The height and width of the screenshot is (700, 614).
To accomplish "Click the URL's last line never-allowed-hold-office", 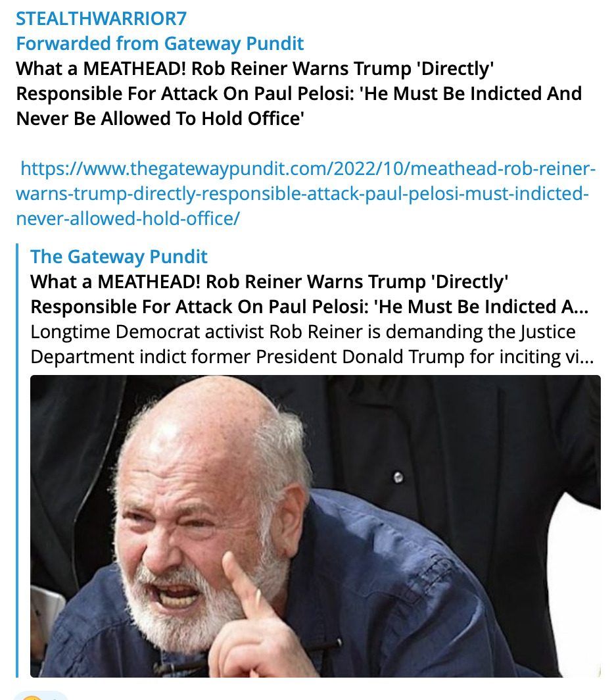I will 128,218.
